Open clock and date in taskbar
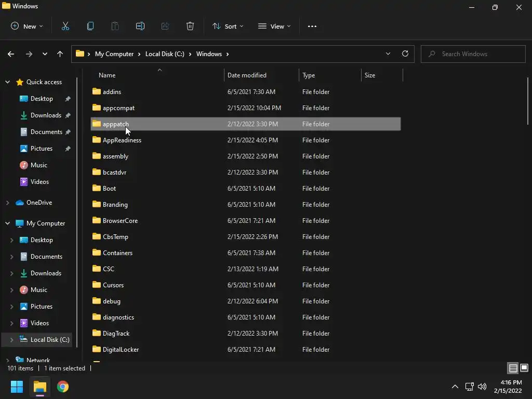This screenshot has height=399, width=532. [x=508, y=387]
